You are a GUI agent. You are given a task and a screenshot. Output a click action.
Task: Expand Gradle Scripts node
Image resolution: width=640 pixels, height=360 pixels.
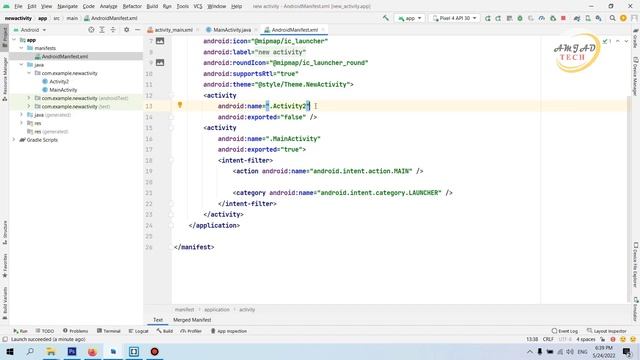[14, 140]
